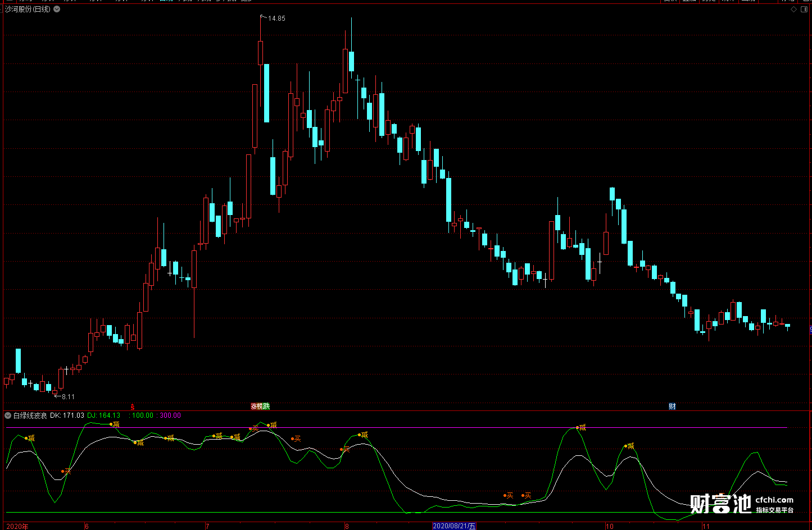Click the 沙河股份(日线) chart title
The width and height of the screenshot is (812, 530).
pyautogui.click(x=28, y=9)
